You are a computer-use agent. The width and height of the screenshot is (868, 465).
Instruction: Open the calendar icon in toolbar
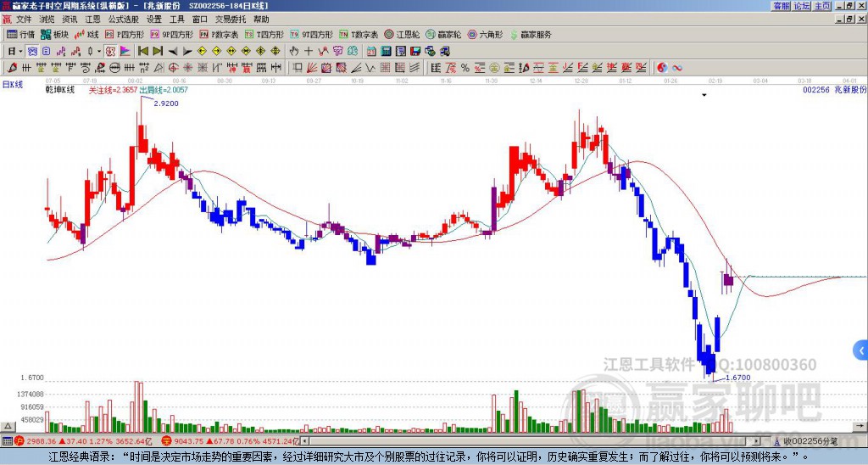point(371,52)
